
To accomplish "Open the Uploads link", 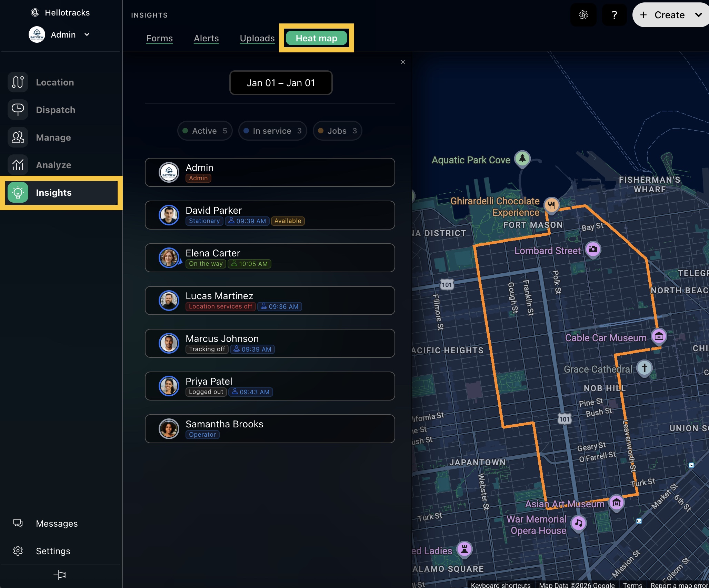I will (x=257, y=39).
